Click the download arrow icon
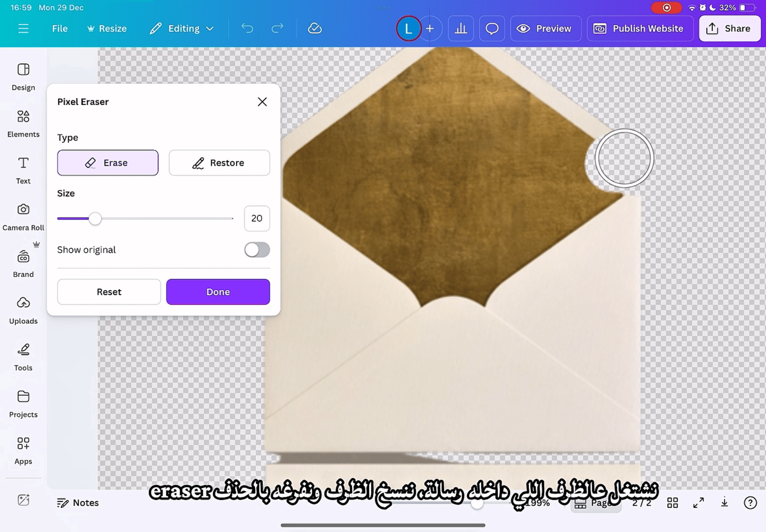The image size is (766, 532). (x=725, y=503)
